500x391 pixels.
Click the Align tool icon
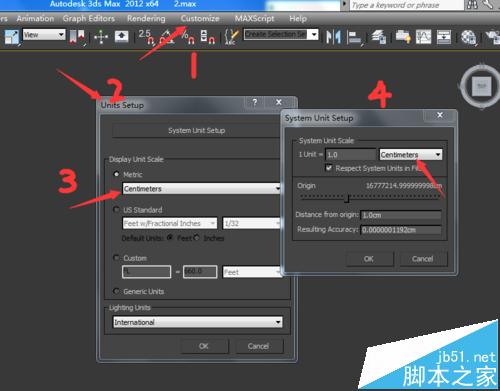pos(354,37)
